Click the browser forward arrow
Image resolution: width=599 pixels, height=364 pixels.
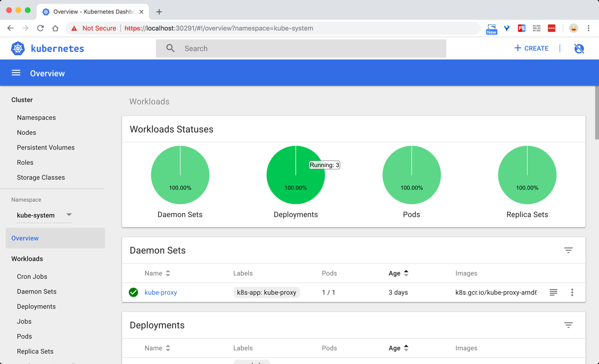click(25, 28)
